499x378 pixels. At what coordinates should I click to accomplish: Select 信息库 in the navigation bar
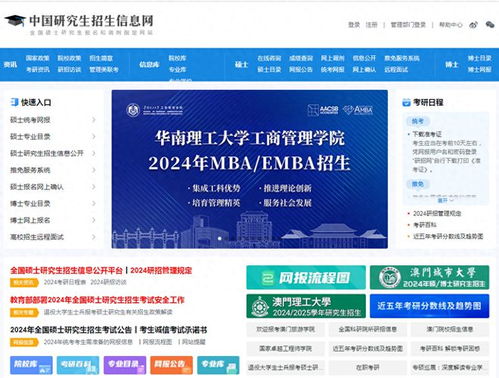point(149,64)
